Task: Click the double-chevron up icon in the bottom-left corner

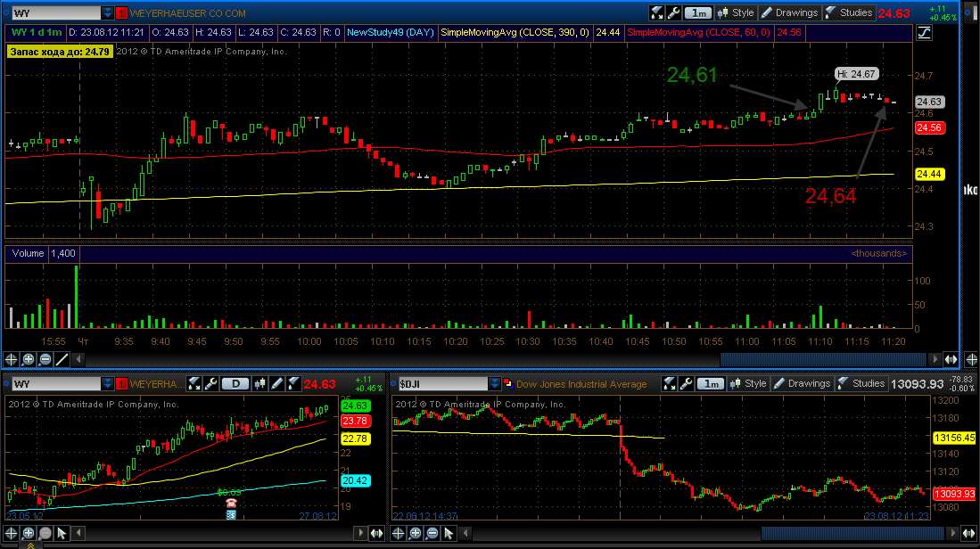Action: (x=30, y=545)
